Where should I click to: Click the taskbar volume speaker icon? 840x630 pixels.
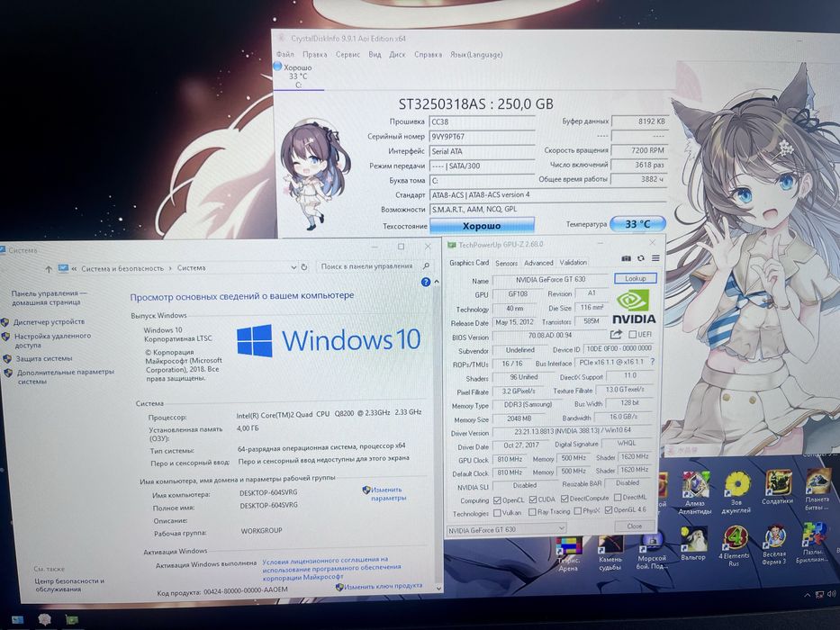point(831,593)
